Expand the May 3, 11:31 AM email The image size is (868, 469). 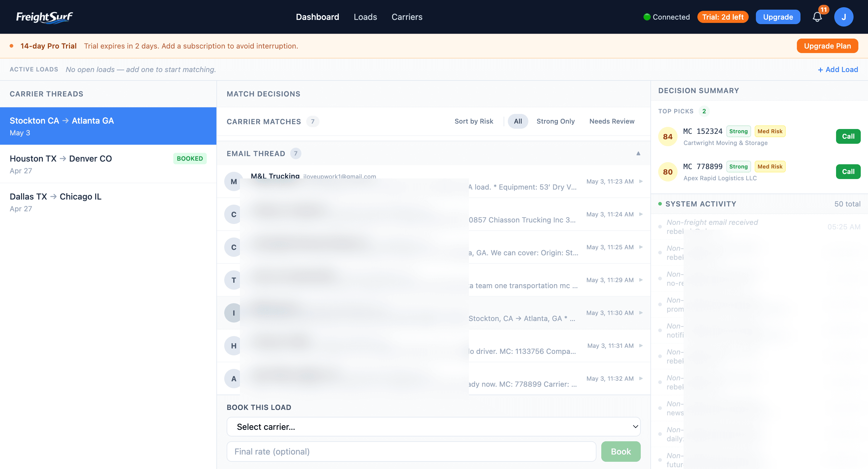tap(641, 346)
